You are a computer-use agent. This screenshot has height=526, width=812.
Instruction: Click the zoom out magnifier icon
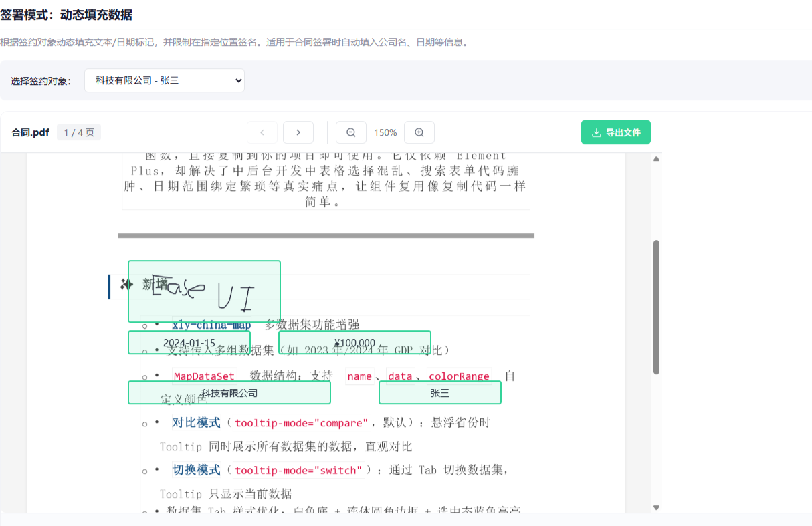(x=351, y=132)
